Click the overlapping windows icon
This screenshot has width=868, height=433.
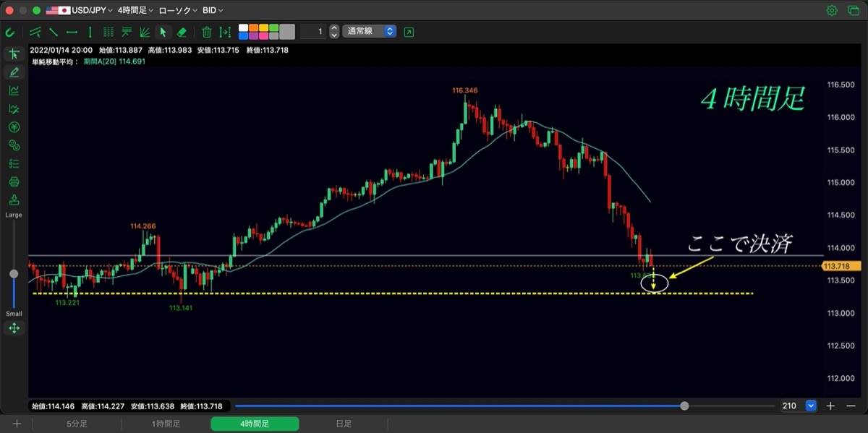(x=854, y=10)
